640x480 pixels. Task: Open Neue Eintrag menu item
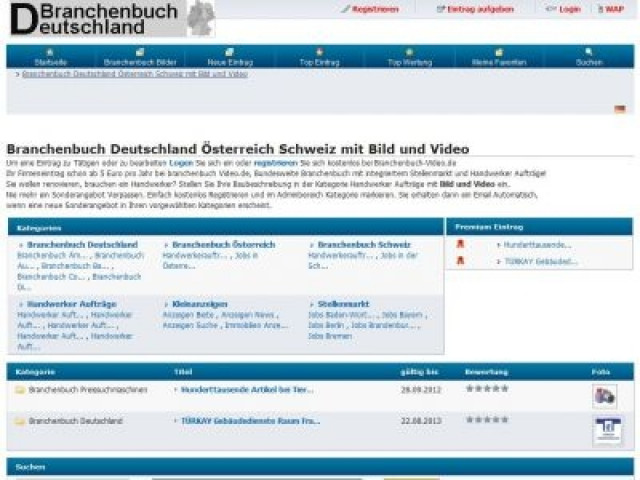tap(230, 62)
